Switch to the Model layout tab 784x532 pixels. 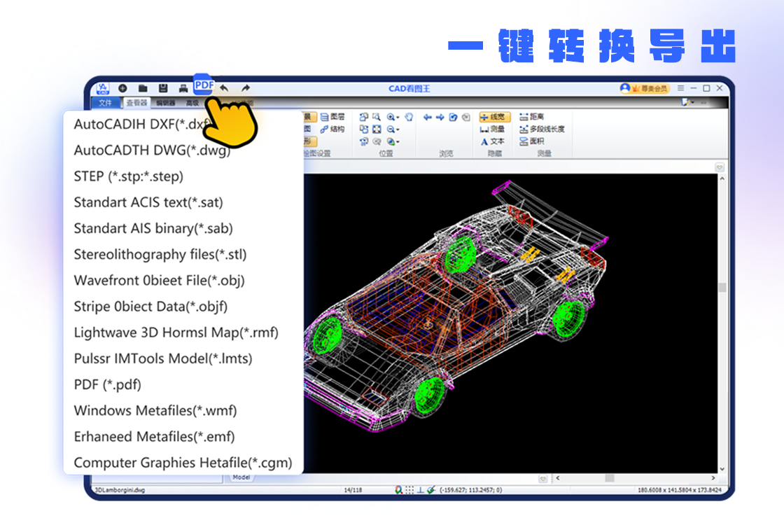(x=241, y=477)
